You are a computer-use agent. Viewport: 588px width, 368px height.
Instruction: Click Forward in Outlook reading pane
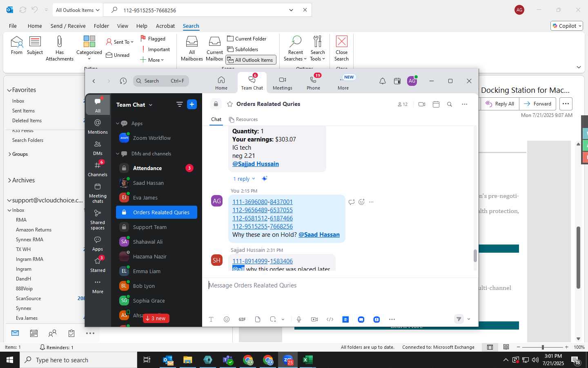(537, 104)
